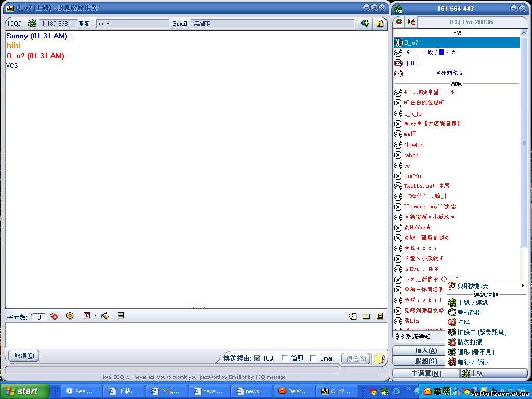The width and height of the screenshot is (532, 399).
Task: Click the second icon tab in the contact list header
Action: 411,22
